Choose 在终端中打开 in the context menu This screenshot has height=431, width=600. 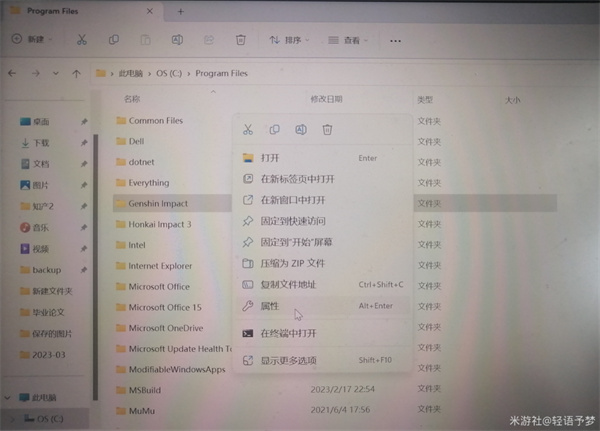pyautogui.click(x=322, y=333)
